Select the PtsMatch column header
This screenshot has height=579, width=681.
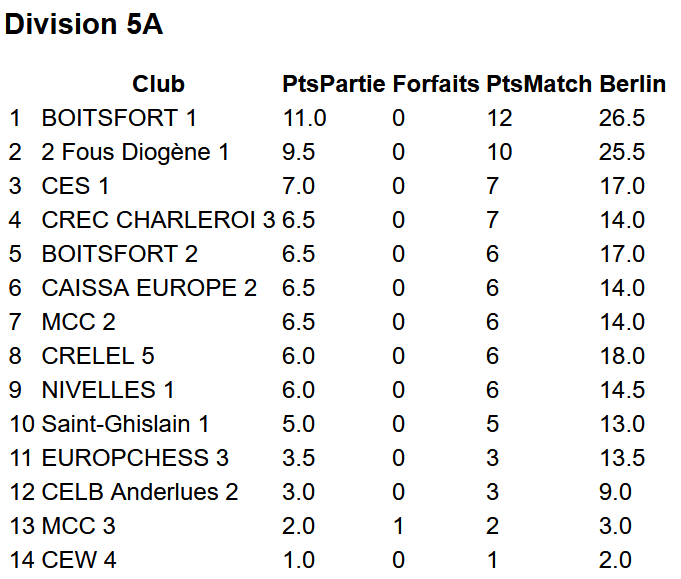point(539,84)
